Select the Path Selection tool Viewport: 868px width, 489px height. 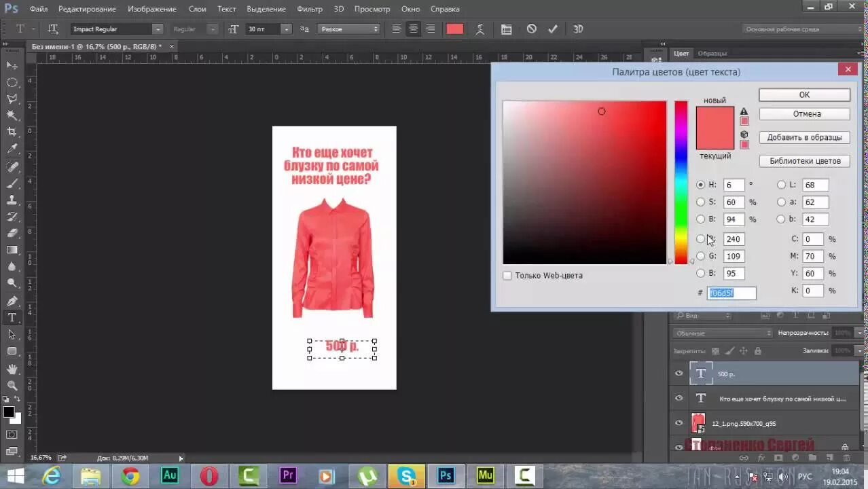pos(12,334)
